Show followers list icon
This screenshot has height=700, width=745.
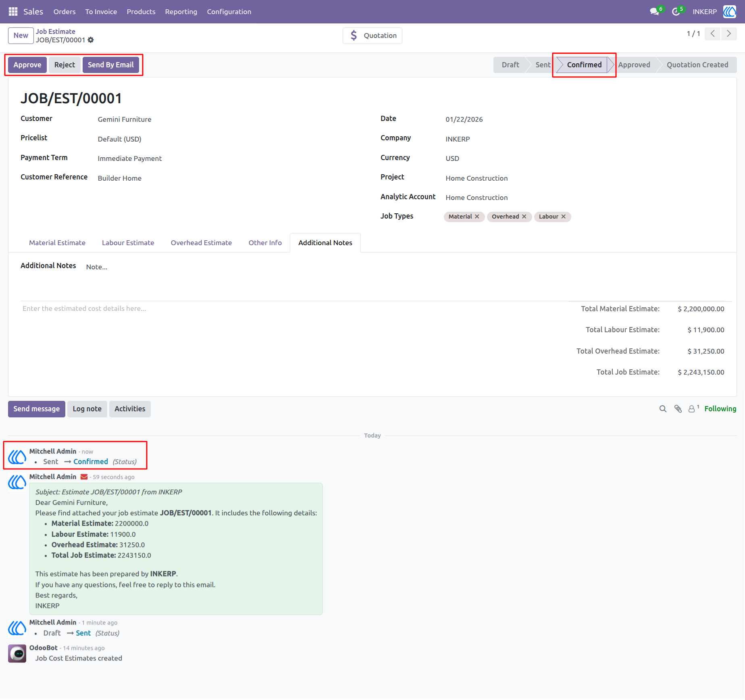pos(693,409)
